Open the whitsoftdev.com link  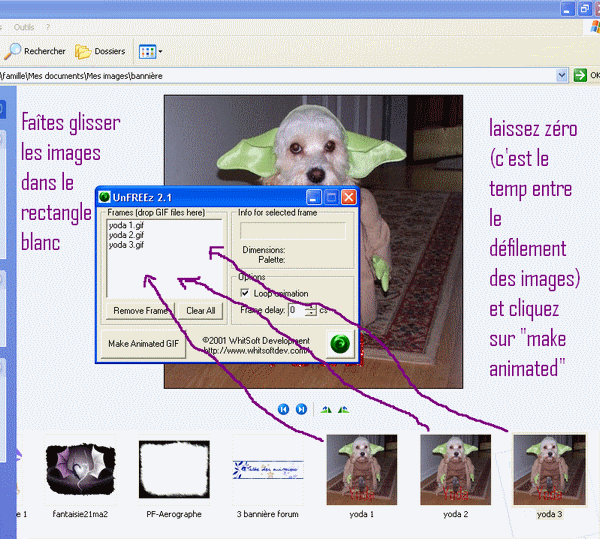256,350
